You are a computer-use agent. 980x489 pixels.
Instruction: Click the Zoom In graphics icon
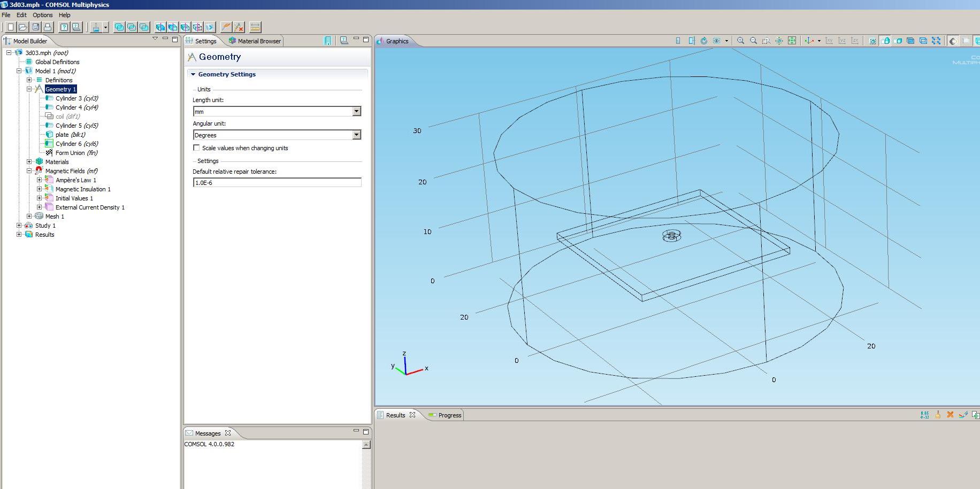tap(741, 41)
